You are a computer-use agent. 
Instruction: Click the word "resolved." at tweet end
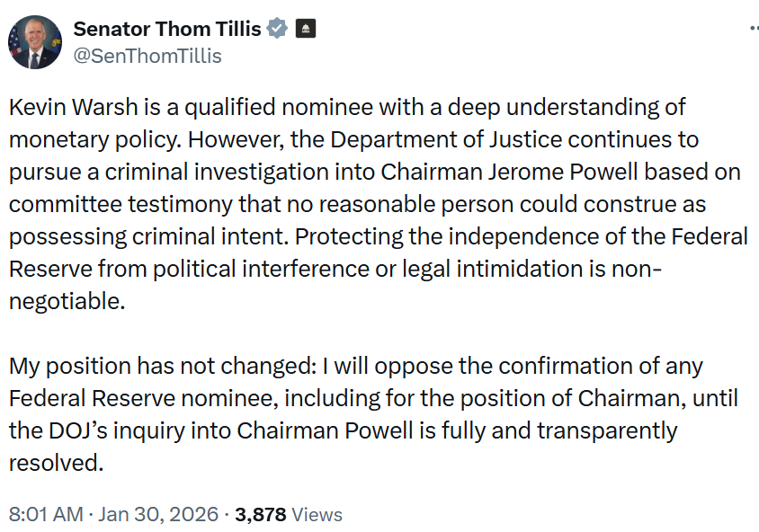pos(56,463)
